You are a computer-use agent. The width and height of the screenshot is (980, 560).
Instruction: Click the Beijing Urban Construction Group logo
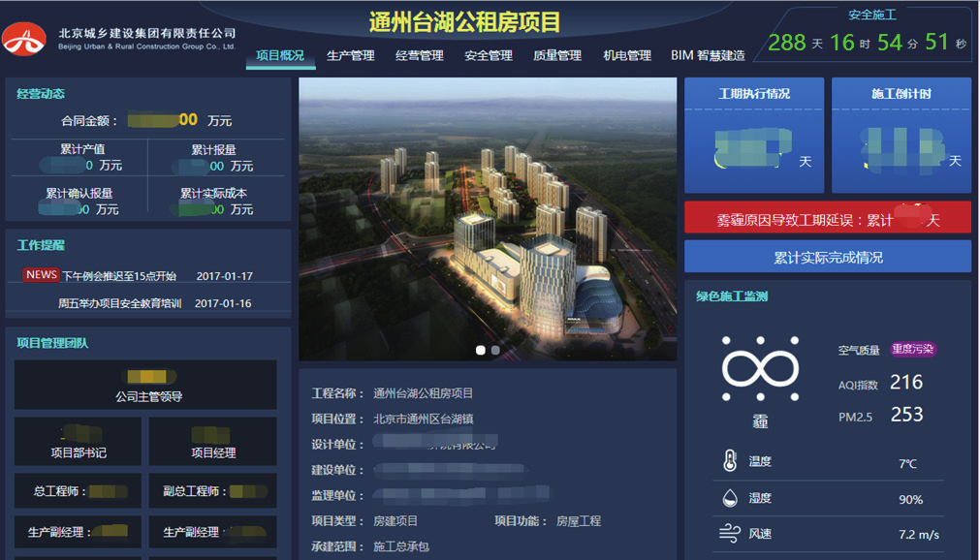(24, 39)
